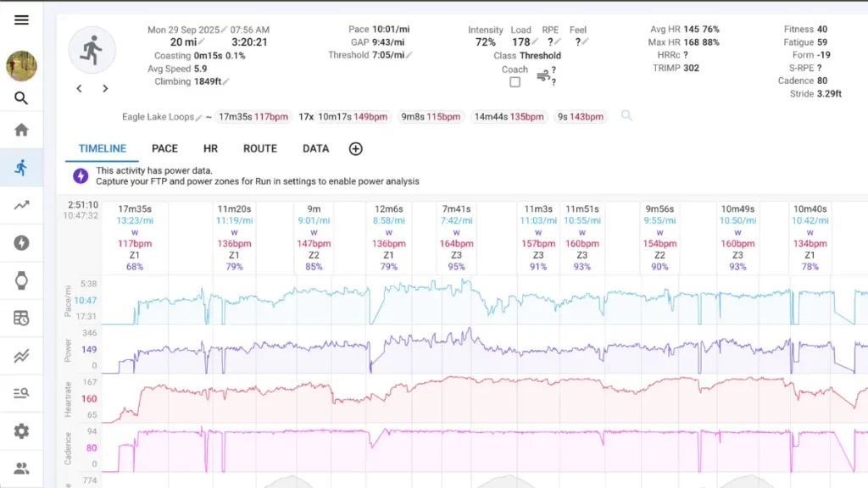
Task: Open the fitness calendar sidebar icon
Action: pos(21,318)
